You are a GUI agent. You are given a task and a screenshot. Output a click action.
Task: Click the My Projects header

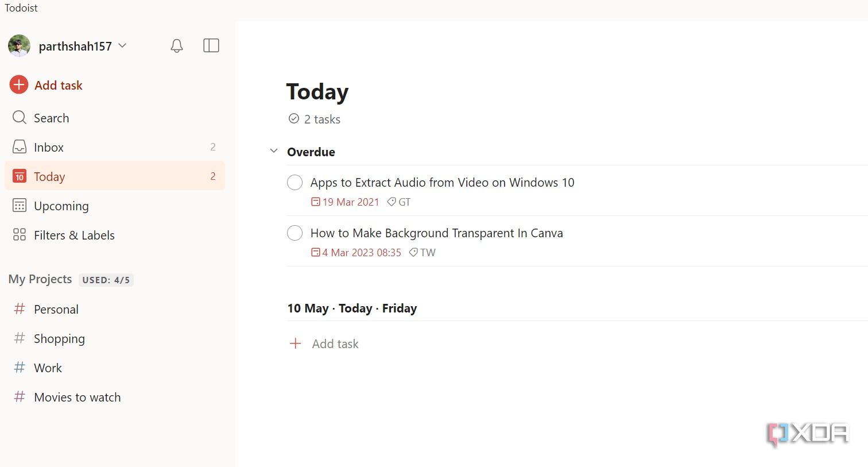pyautogui.click(x=40, y=279)
